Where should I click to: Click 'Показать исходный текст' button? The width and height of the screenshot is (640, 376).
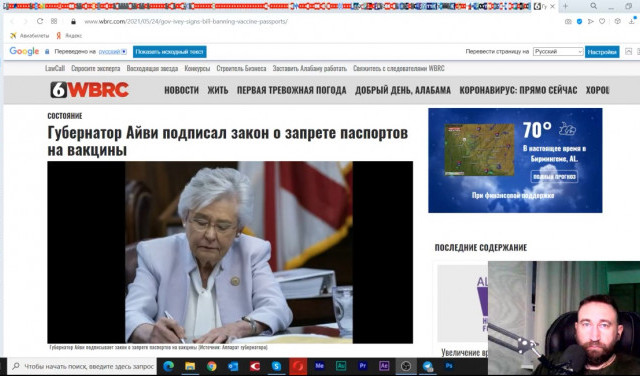tap(169, 52)
